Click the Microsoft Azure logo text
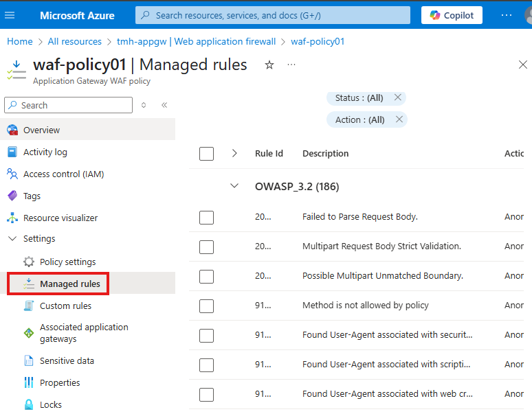 (77, 16)
